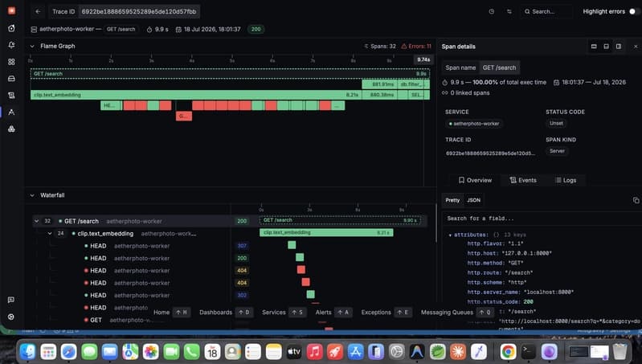Select the Pretty view tab

point(452,200)
